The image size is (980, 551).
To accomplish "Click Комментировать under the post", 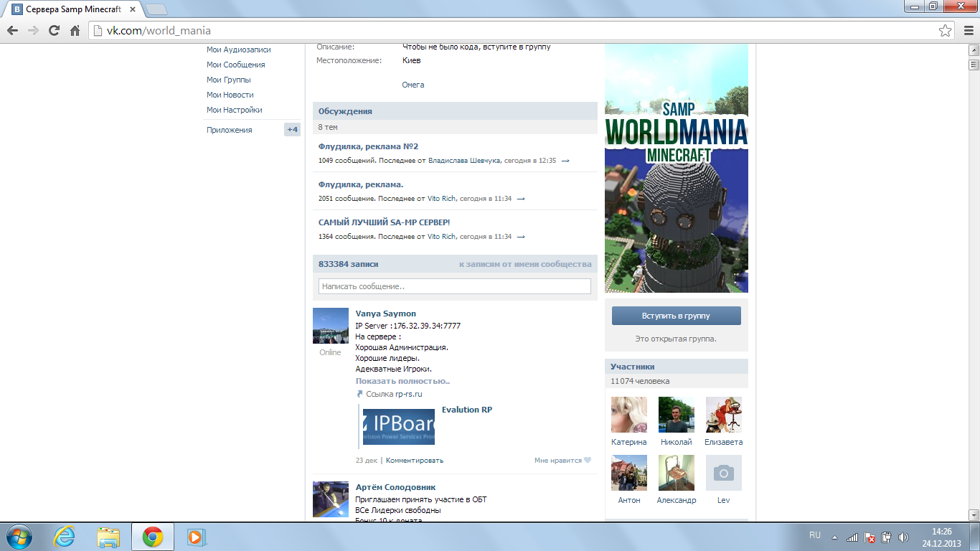I will [x=415, y=461].
